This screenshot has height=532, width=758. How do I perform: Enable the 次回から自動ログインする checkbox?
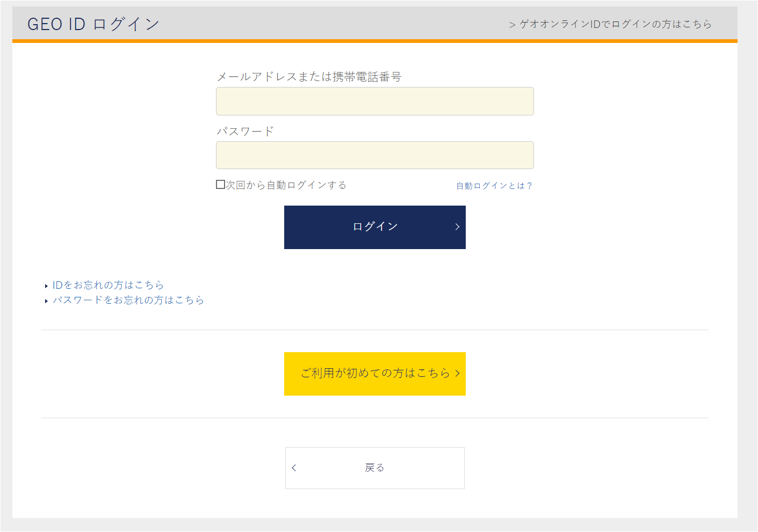point(220,185)
